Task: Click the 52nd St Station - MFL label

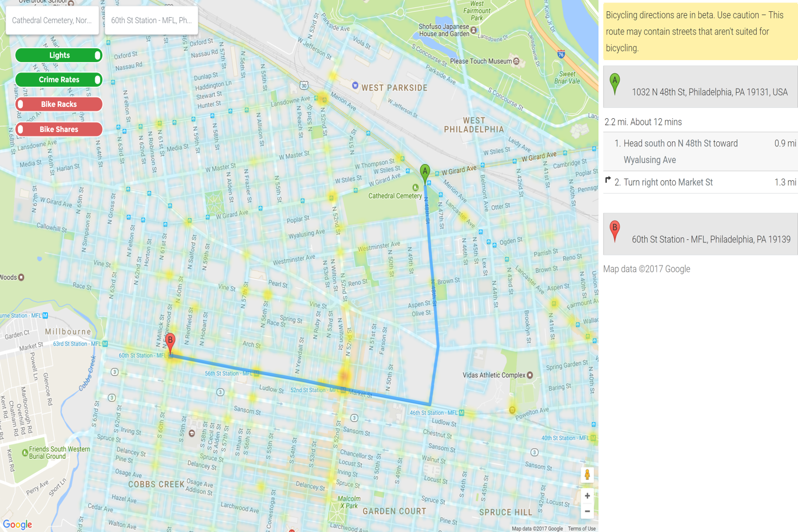Action: click(315, 390)
